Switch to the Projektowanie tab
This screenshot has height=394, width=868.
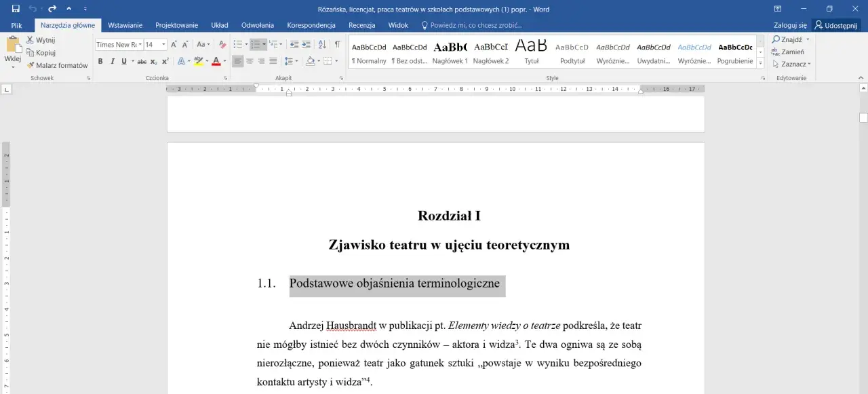176,25
